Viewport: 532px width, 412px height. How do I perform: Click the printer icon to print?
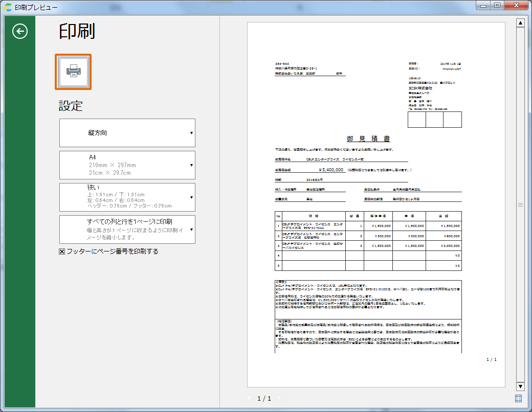(x=73, y=72)
